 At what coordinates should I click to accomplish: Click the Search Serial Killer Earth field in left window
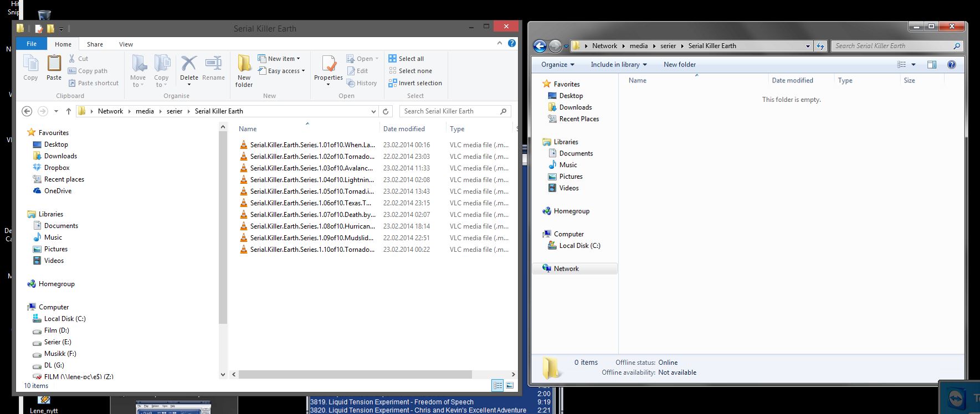coord(454,111)
